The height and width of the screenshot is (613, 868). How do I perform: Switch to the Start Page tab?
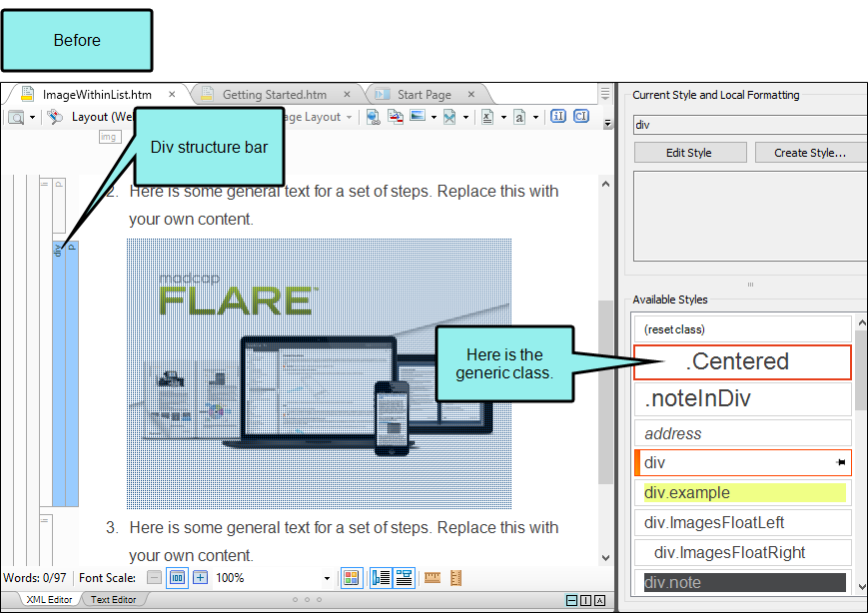[425, 95]
